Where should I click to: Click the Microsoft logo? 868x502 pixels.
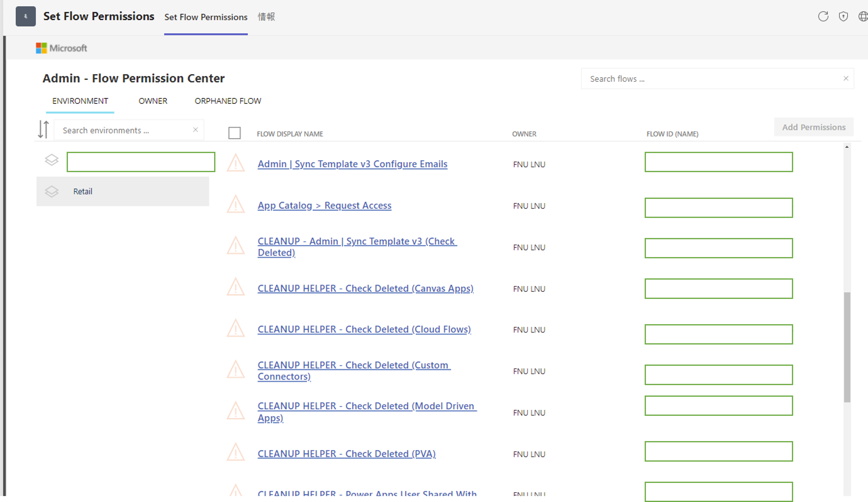click(x=61, y=48)
